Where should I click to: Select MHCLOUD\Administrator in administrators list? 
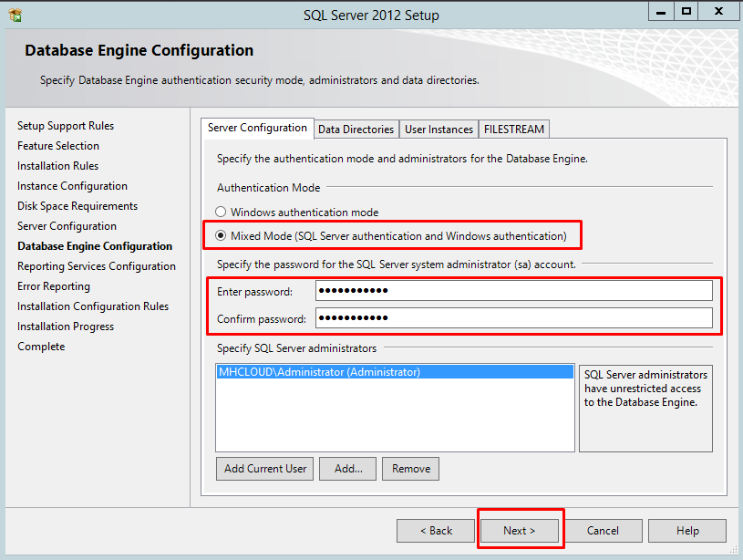395,372
